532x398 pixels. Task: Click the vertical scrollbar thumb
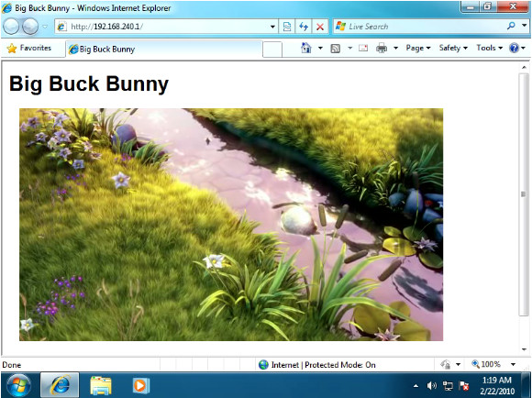click(524, 194)
